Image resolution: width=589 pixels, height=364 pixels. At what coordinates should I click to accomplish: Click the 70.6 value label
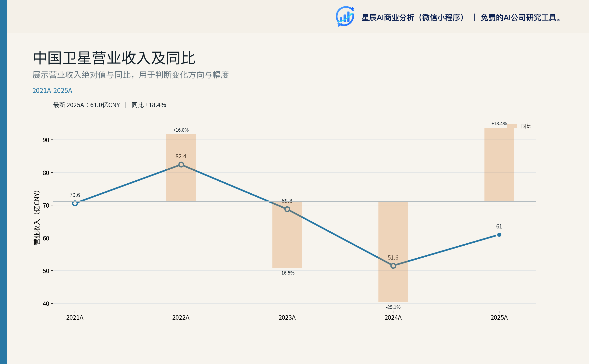[x=75, y=195]
